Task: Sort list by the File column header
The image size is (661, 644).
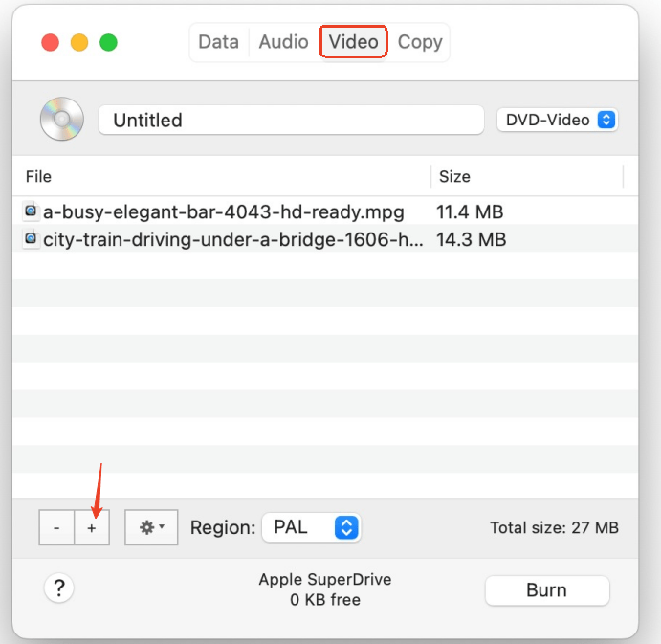Action: [220, 176]
